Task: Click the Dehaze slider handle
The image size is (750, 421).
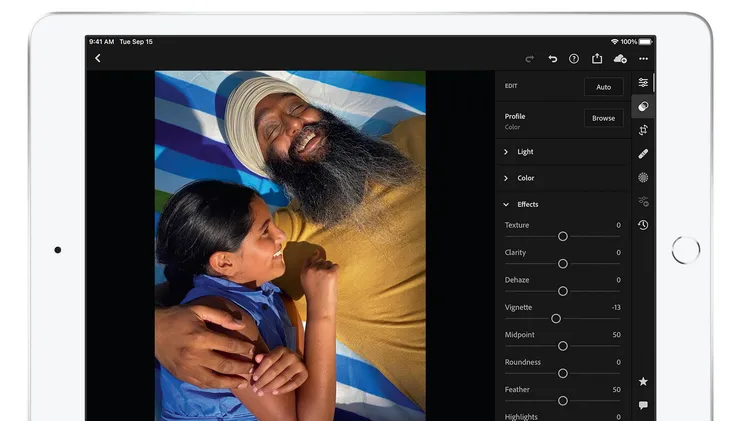Action: (563, 291)
